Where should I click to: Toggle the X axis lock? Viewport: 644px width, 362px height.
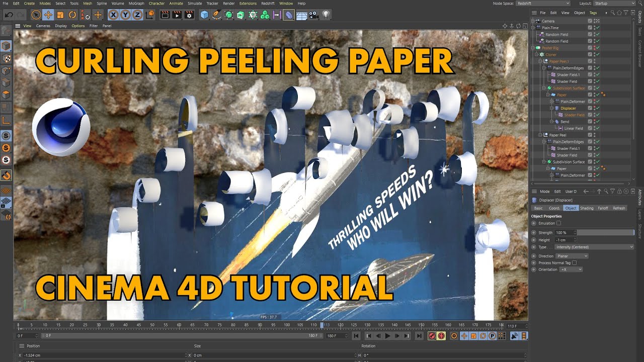(114, 15)
